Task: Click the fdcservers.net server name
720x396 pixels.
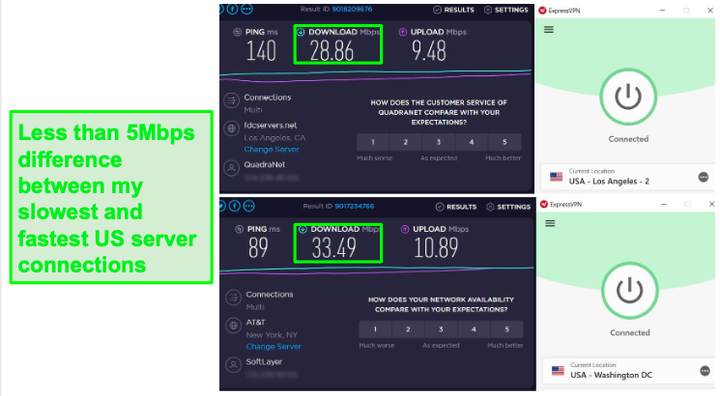Action: coord(270,125)
